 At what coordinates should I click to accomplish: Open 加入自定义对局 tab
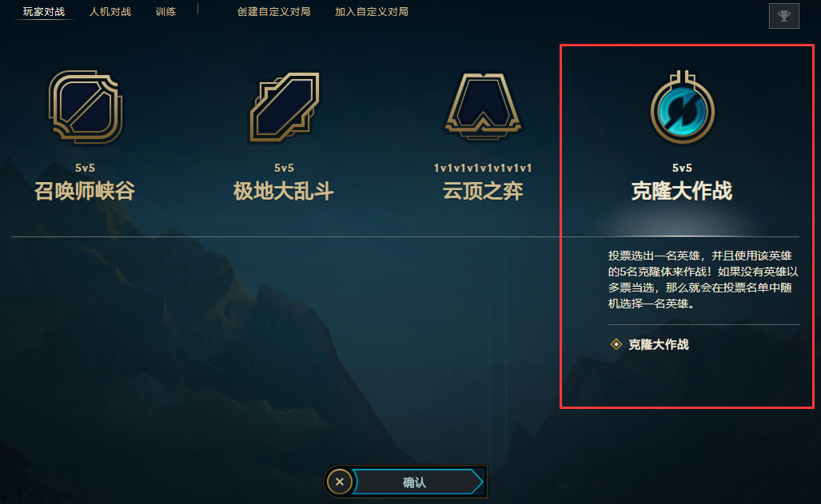click(372, 11)
